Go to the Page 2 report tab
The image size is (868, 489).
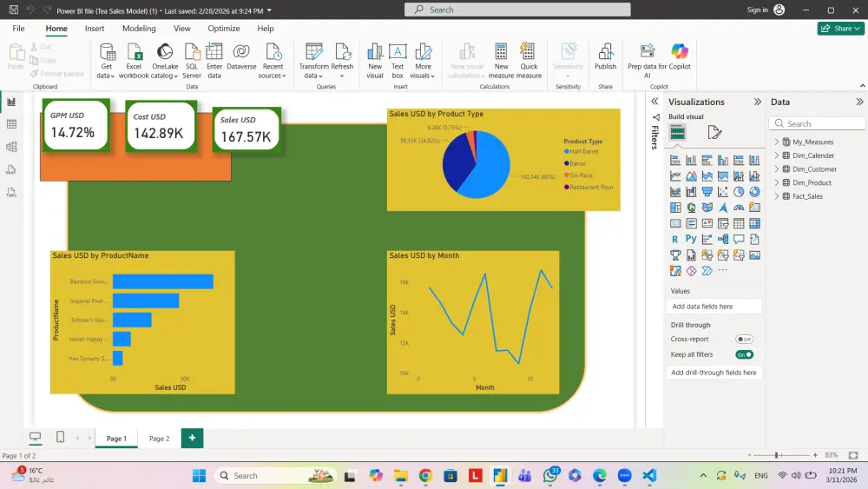click(160, 438)
